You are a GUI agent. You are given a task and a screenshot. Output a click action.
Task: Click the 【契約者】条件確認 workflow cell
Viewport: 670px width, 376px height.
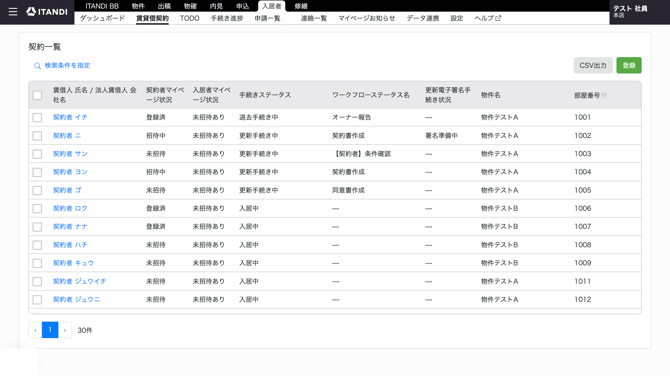click(x=361, y=153)
